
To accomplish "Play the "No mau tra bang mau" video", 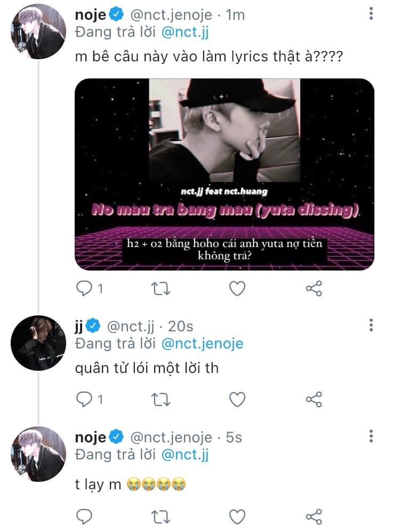I will (225, 174).
